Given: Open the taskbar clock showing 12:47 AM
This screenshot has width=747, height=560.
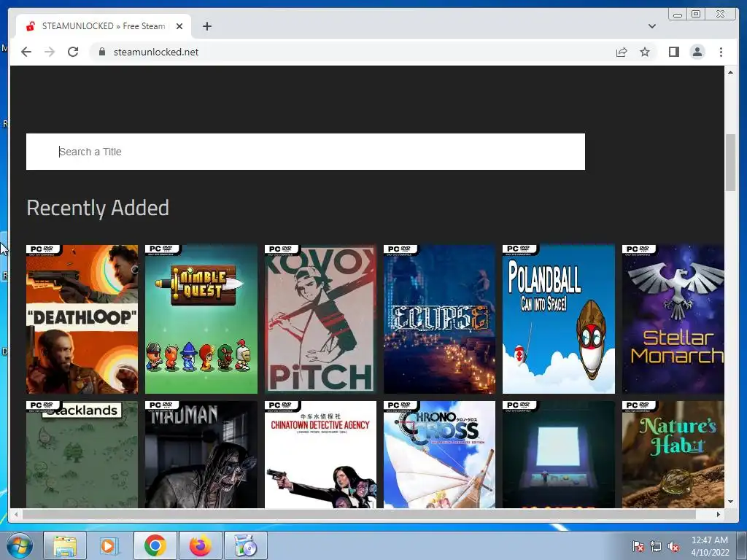Looking at the screenshot, I should coord(710,545).
